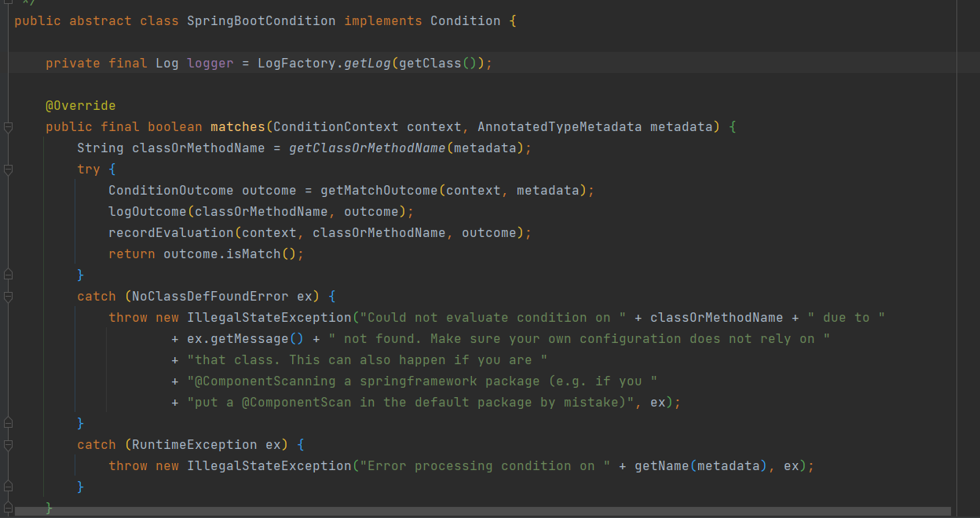This screenshot has width=980, height=518.
Task: Click fold-end marker after the first catch block
Action: [8, 424]
